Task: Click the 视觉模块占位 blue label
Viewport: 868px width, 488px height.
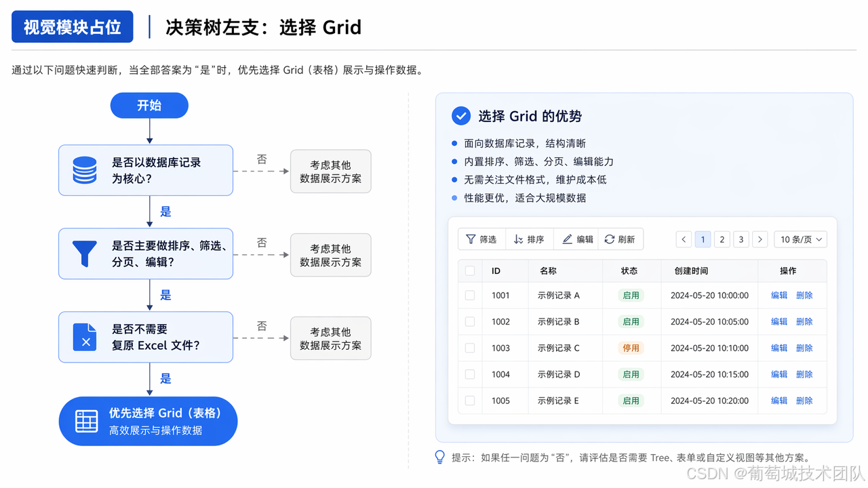Action: click(73, 27)
